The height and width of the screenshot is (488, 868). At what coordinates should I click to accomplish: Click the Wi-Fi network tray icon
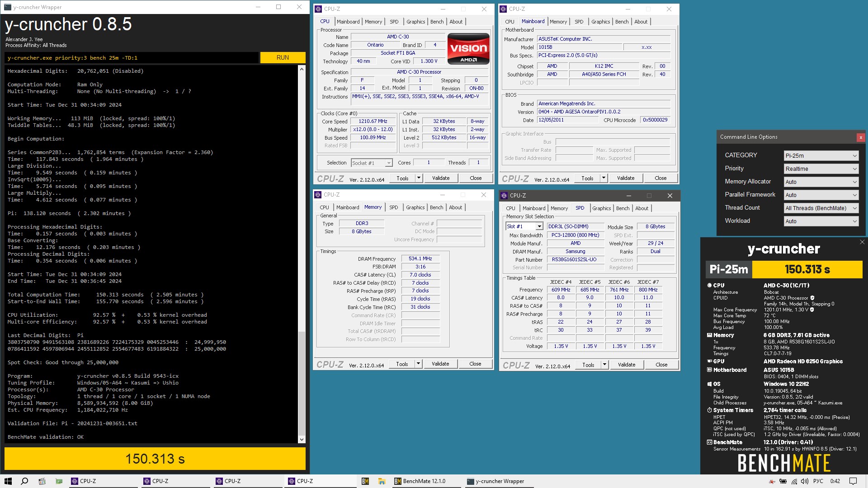click(x=794, y=481)
